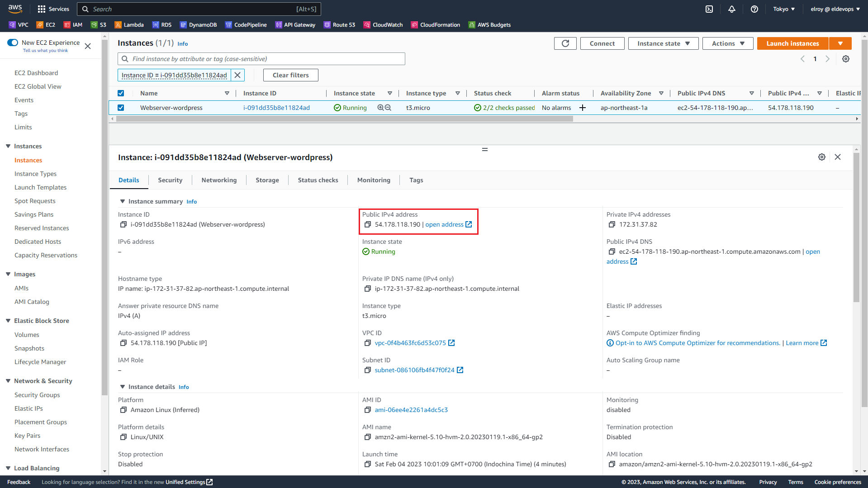Open the RDS shortcut in the favorites bar
The height and width of the screenshot is (488, 868).
pyautogui.click(x=162, y=25)
